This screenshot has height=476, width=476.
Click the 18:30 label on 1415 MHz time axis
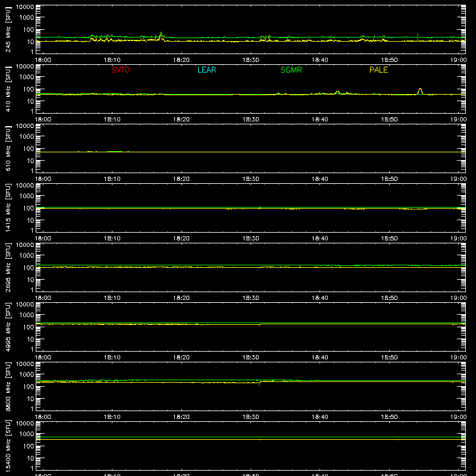(x=250, y=239)
